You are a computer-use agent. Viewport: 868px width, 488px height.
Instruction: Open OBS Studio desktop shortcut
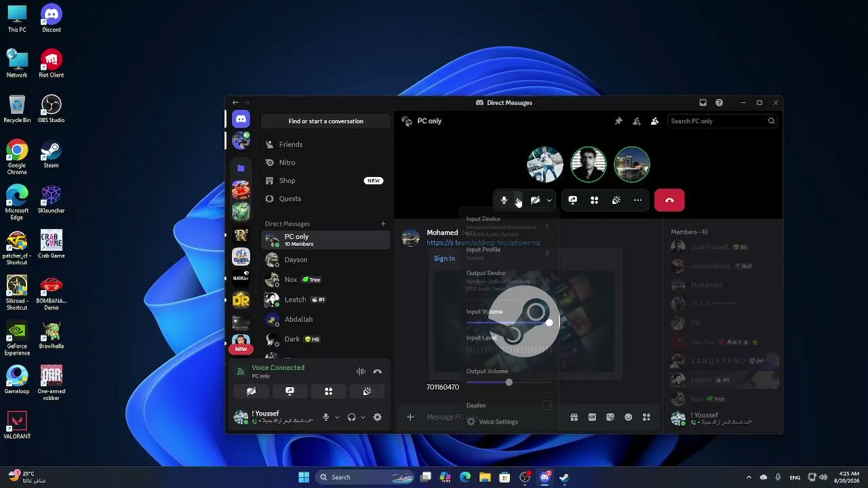coord(52,109)
